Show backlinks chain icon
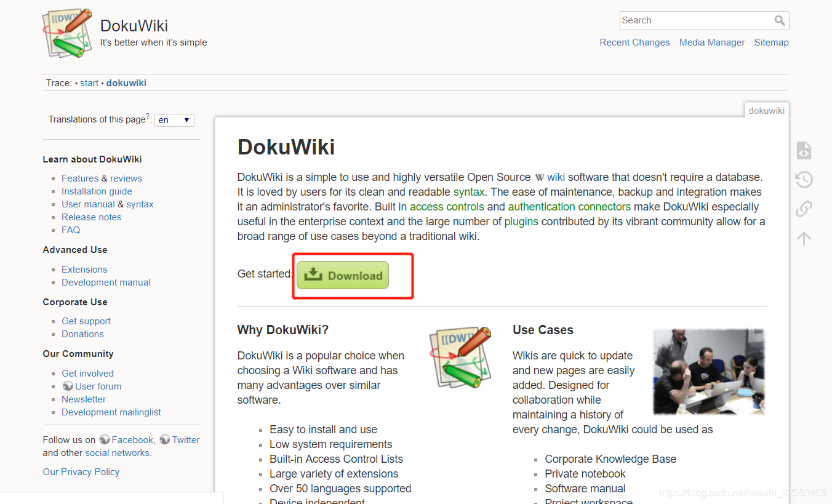The width and height of the screenshot is (832, 504). (x=804, y=209)
